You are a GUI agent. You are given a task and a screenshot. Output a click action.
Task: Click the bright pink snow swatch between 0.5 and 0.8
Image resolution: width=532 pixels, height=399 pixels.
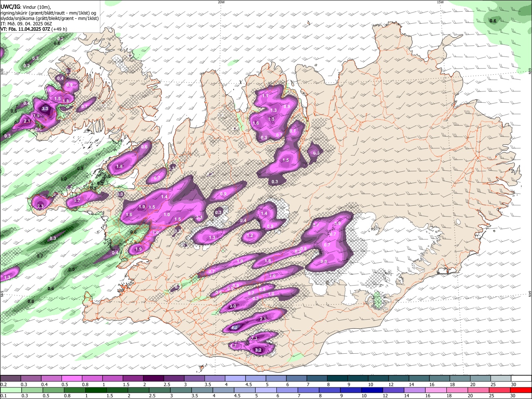[71, 379]
